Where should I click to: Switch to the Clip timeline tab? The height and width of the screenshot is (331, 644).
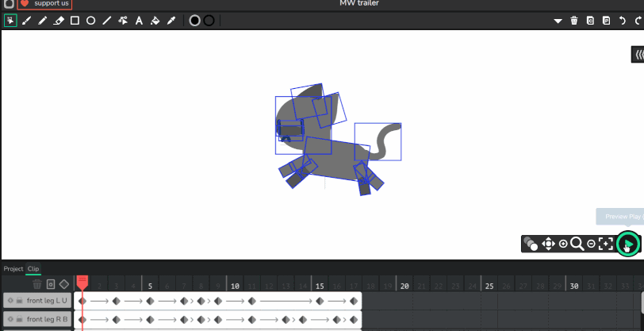tap(33, 269)
